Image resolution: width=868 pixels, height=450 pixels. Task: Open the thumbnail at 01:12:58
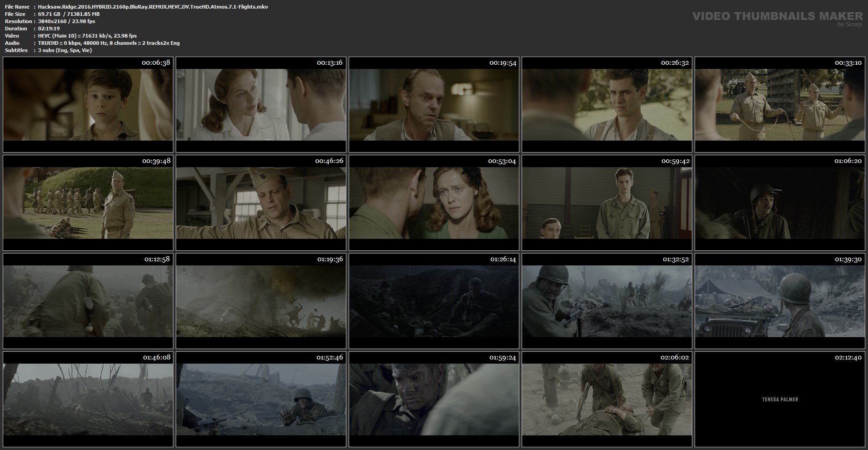[x=88, y=301]
